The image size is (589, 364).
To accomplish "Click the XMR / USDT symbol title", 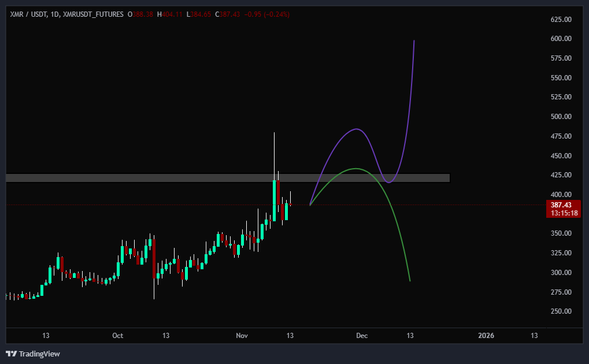I will click(x=30, y=14).
